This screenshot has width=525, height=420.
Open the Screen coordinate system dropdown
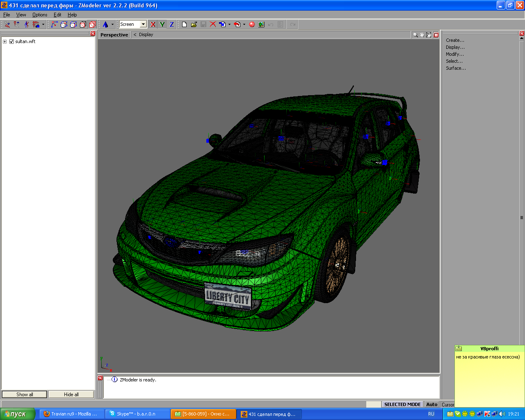(143, 25)
